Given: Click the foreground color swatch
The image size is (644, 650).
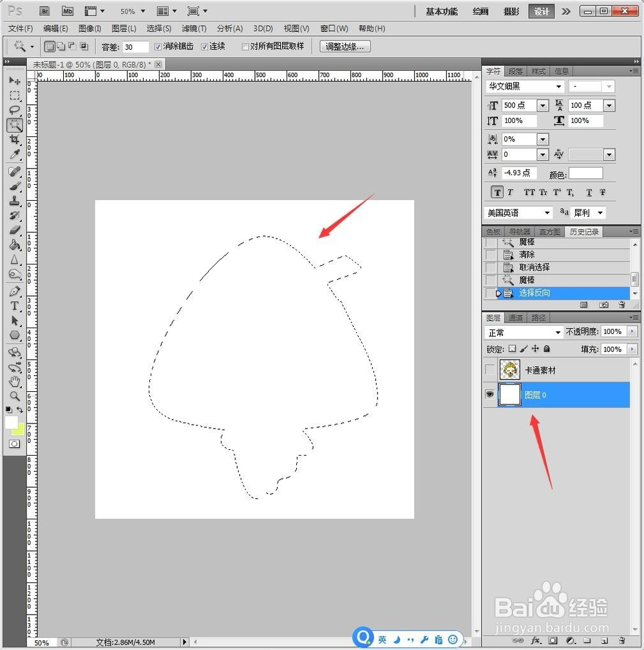Looking at the screenshot, I should (x=11, y=422).
